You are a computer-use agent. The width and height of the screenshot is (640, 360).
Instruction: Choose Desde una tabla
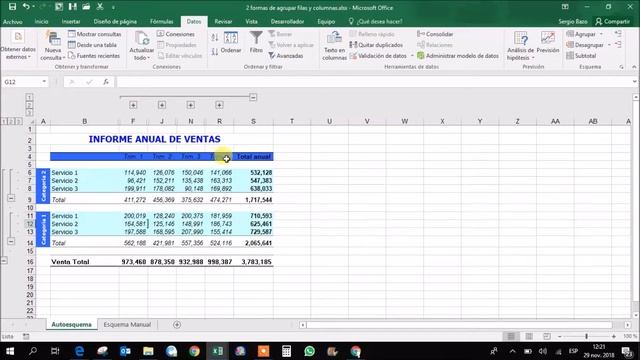coord(93,45)
